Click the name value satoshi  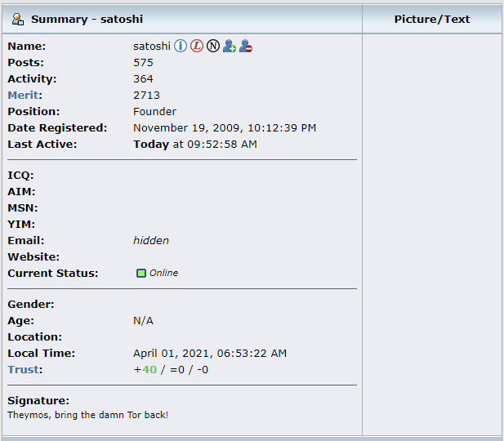(152, 46)
